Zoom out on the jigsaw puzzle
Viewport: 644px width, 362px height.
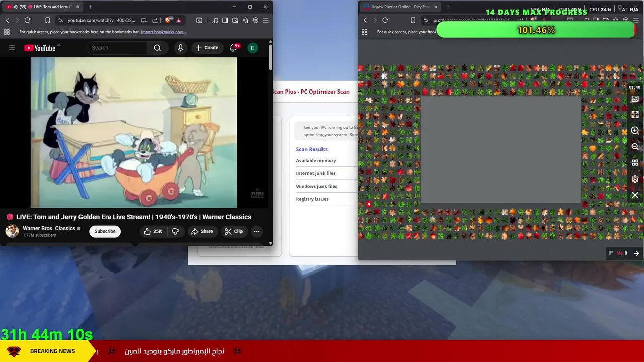click(x=635, y=147)
